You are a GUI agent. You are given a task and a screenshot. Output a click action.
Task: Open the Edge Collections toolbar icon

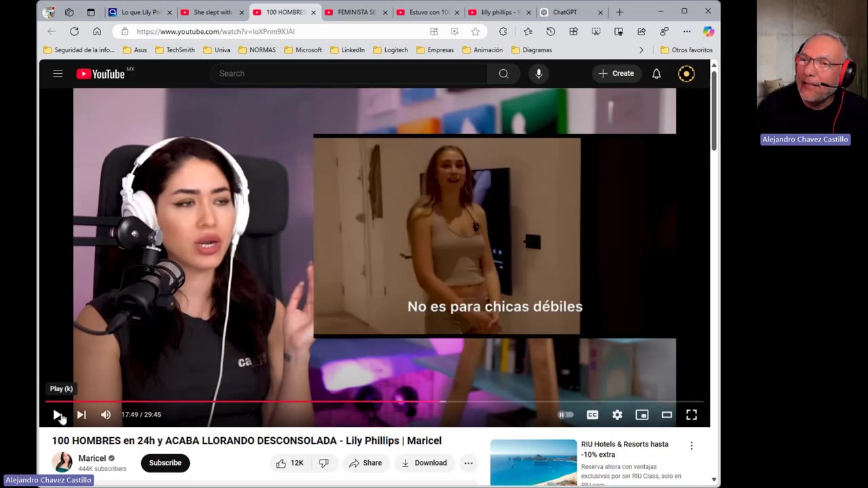[574, 31]
